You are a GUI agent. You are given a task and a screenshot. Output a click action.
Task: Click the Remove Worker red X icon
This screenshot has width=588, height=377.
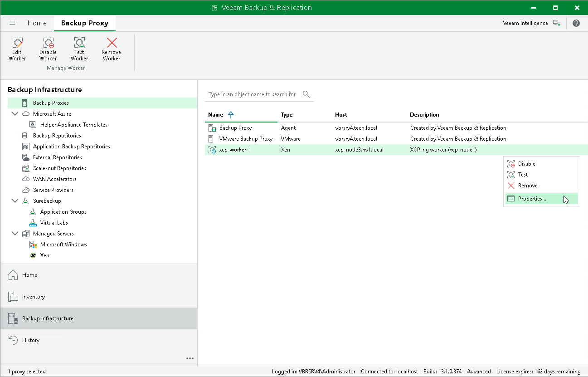[112, 43]
